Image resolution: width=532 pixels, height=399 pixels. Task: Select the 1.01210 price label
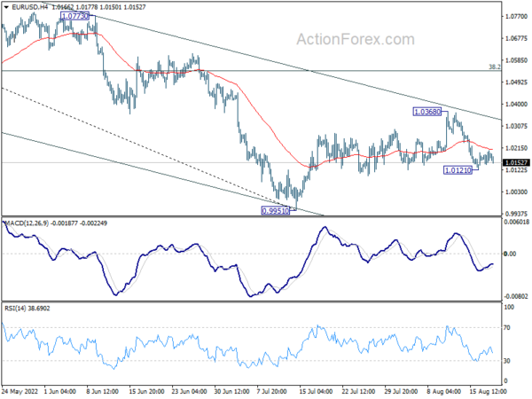click(458, 170)
